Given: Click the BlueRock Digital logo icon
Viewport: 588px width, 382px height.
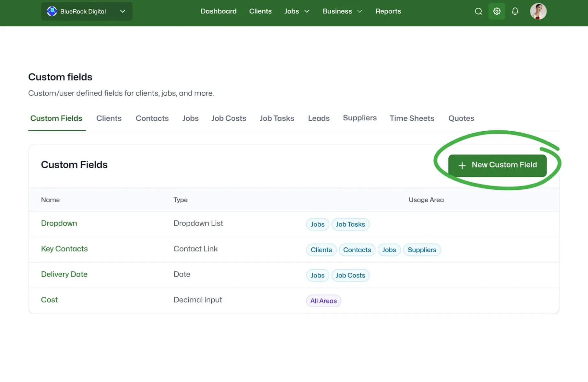Looking at the screenshot, I should point(52,11).
